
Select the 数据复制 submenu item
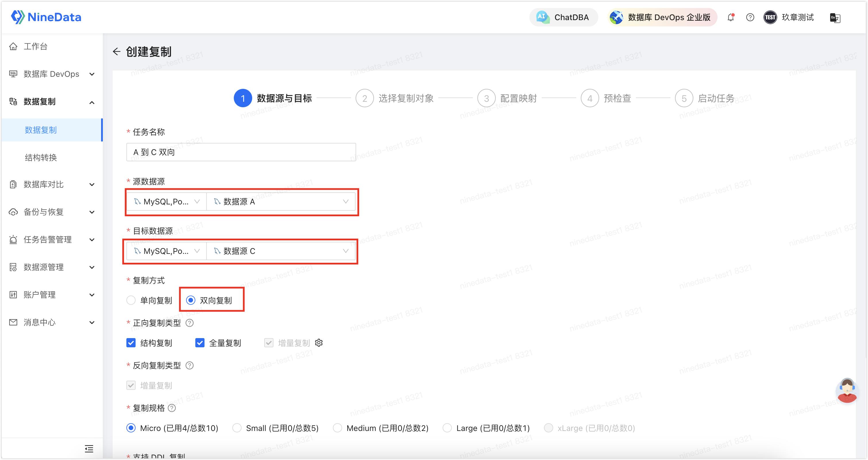[52, 130]
